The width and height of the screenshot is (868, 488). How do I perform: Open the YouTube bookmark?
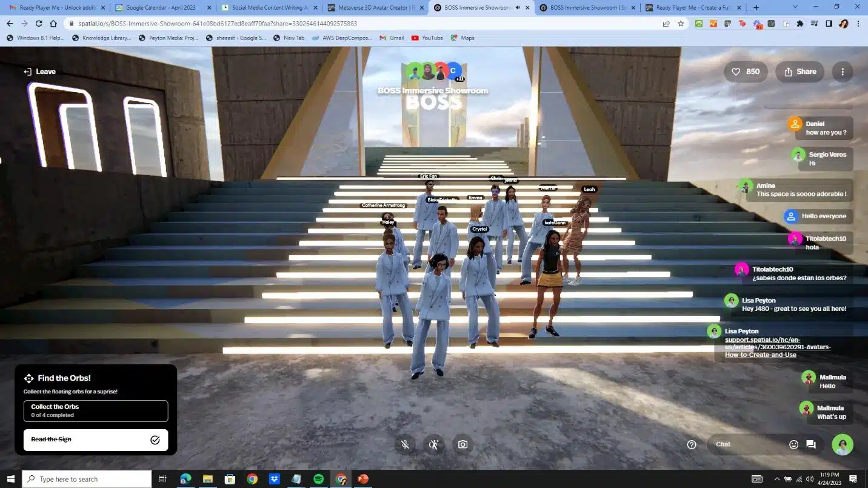(427, 38)
